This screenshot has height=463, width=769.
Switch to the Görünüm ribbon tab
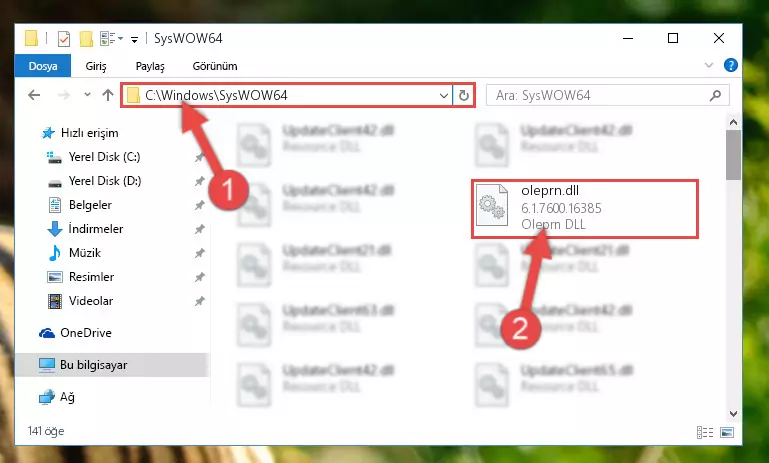tap(215, 66)
